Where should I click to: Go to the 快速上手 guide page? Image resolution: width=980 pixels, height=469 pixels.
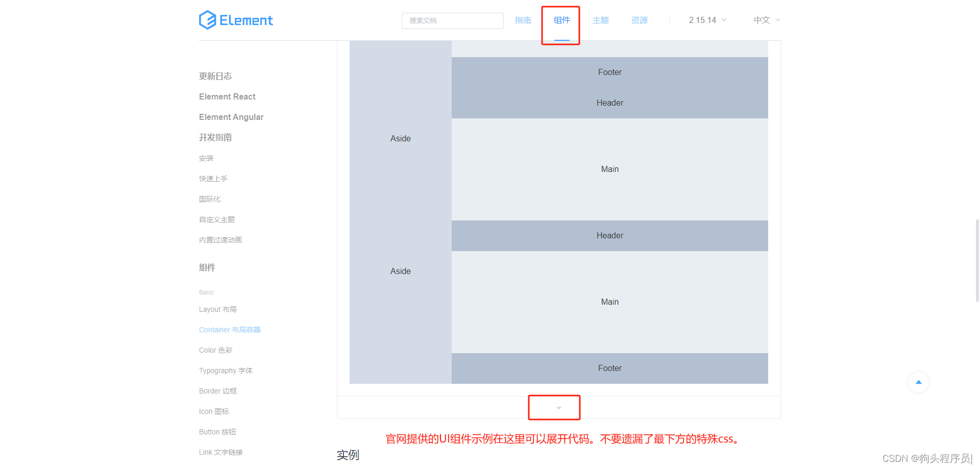click(x=213, y=179)
